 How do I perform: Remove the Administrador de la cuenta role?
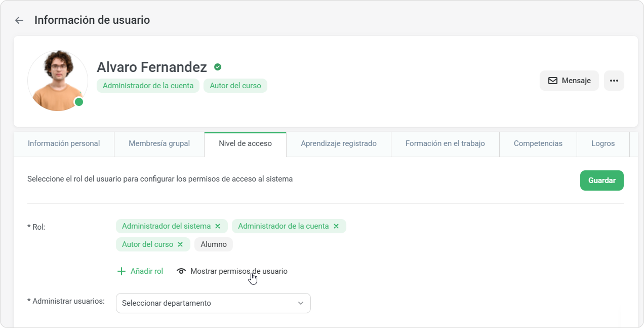click(x=336, y=226)
